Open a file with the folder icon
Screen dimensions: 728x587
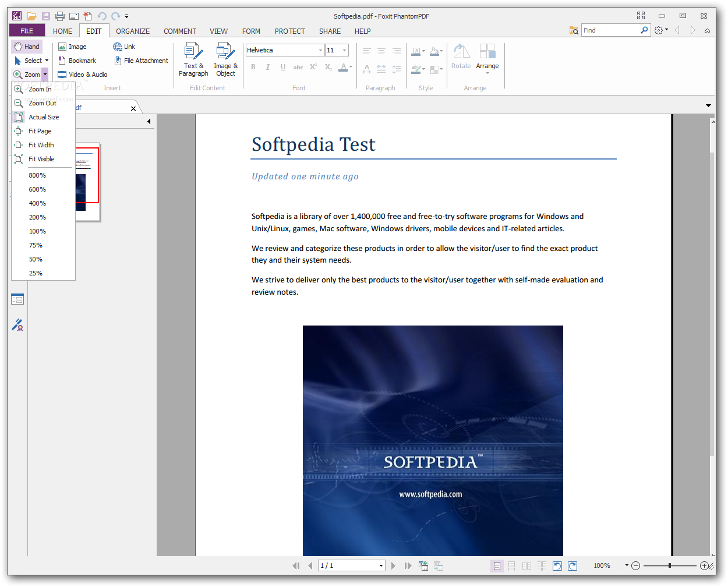(x=31, y=16)
